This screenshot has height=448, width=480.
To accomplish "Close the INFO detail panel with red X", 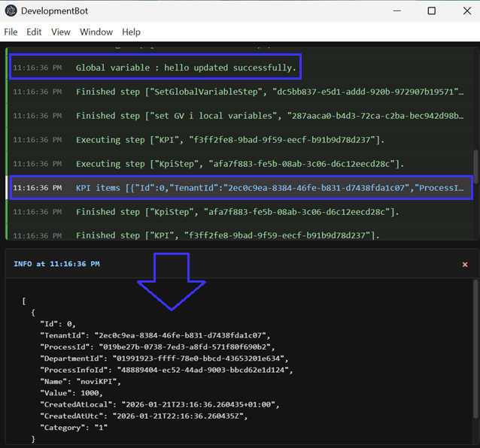I will 465,265.
